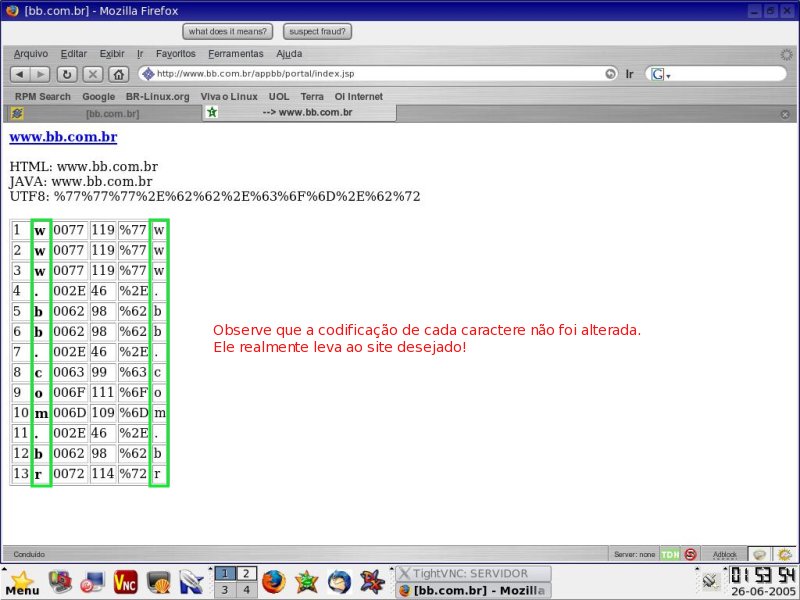Click the red-blue star taskbar icon

pos(372,582)
